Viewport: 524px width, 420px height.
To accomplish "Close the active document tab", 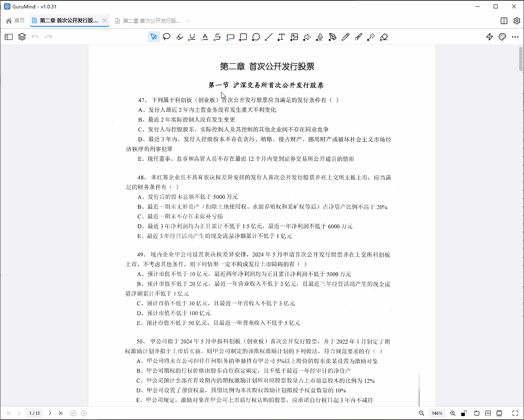I will pyautogui.click(x=105, y=20).
